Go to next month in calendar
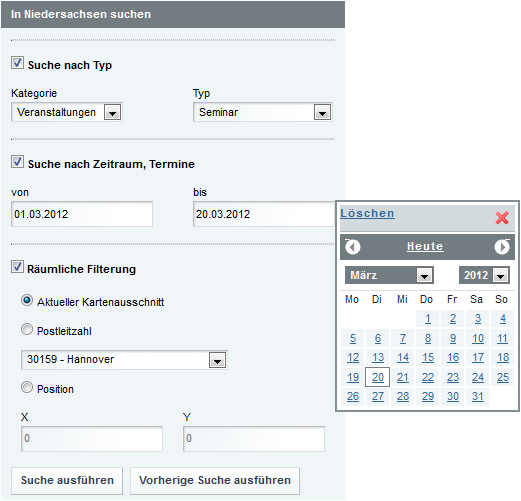521x501 pixels. pyautogui.click(x=502, y=247)
